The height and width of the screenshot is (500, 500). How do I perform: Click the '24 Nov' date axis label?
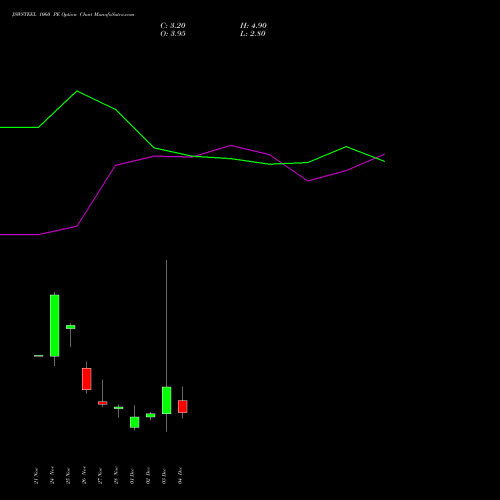pos(52,476)
